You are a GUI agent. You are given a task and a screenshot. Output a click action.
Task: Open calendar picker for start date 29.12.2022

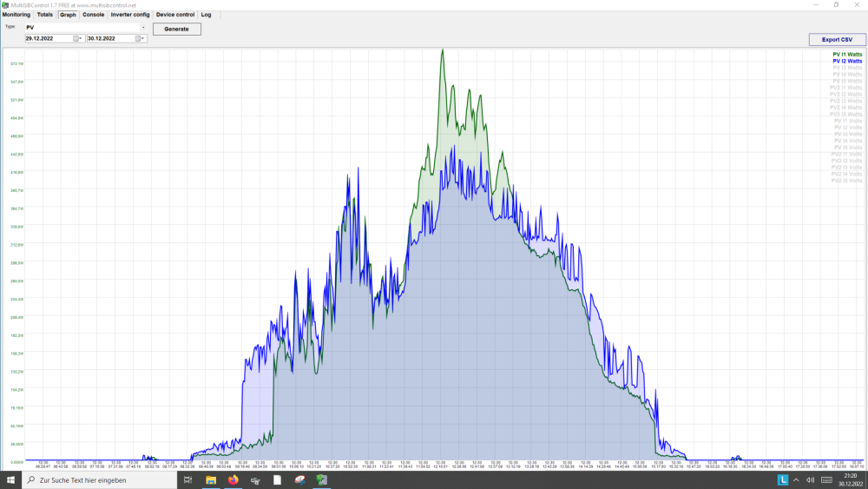coord(79,38)
